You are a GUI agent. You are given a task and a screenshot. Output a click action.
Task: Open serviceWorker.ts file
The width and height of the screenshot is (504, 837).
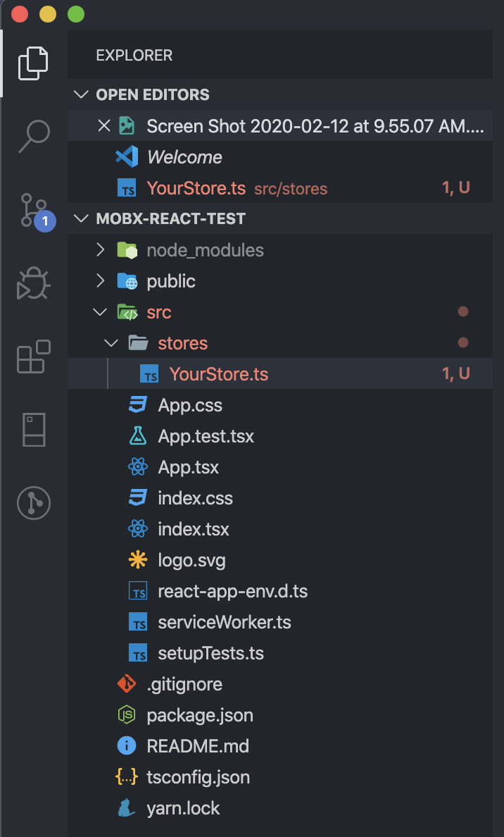click(x=280, y=622)
